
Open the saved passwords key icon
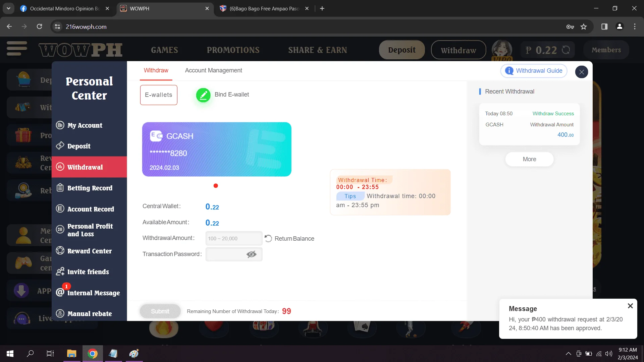570,26
